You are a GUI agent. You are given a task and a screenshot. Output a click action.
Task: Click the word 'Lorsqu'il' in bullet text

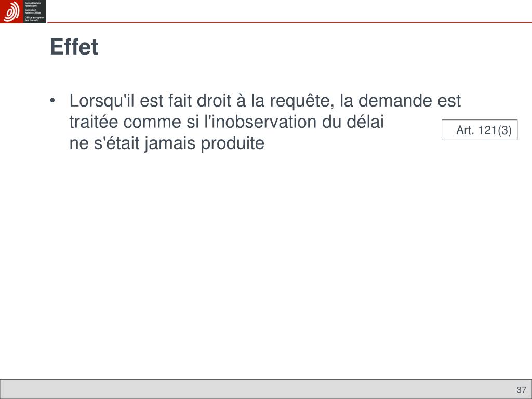tap(102, 101)
